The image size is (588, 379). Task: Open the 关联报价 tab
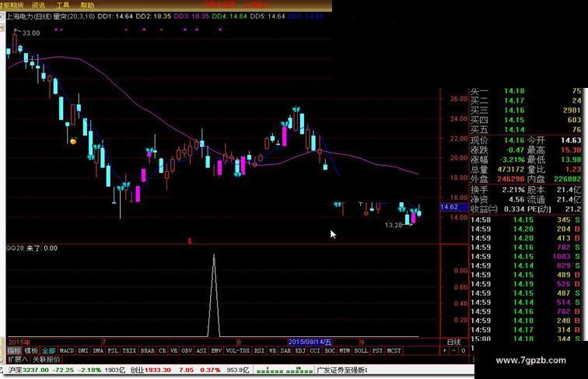(47, 359)
